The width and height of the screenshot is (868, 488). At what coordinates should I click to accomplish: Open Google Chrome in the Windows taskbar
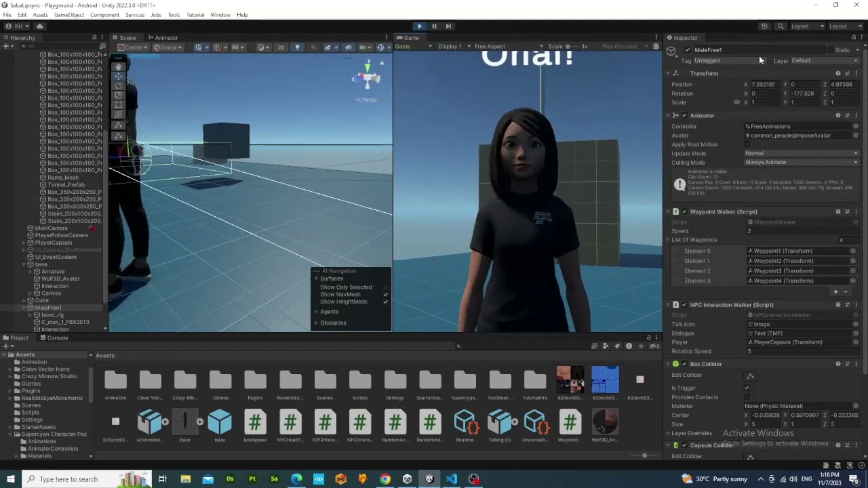[x=385, y=479]
